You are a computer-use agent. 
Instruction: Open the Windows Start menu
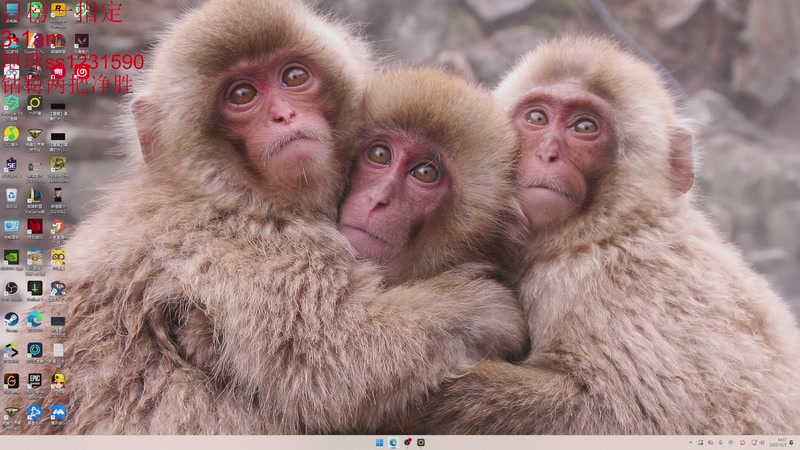pyautogui.click(x=380, y=442)
